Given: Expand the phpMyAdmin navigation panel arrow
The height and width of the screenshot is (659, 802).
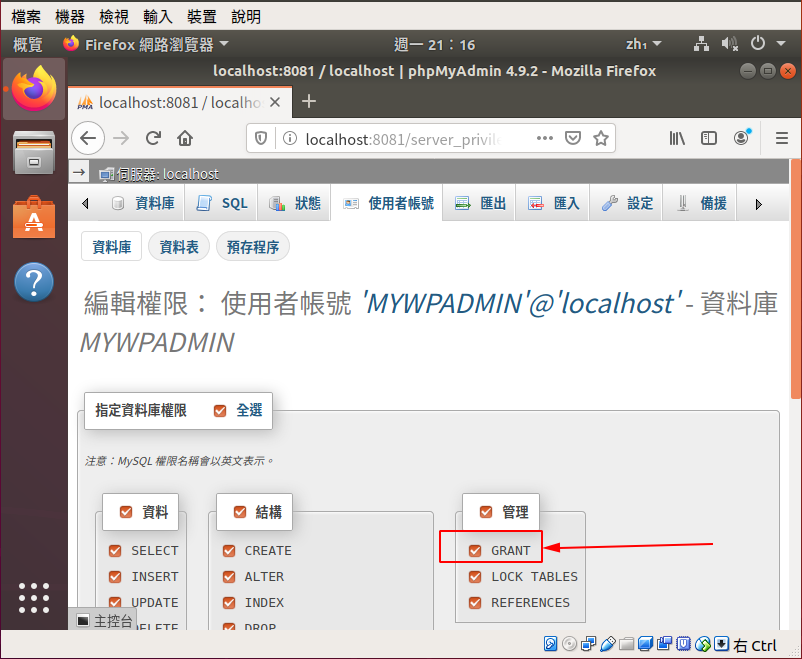Looking at the screenshot, I should tap(79, 172).
